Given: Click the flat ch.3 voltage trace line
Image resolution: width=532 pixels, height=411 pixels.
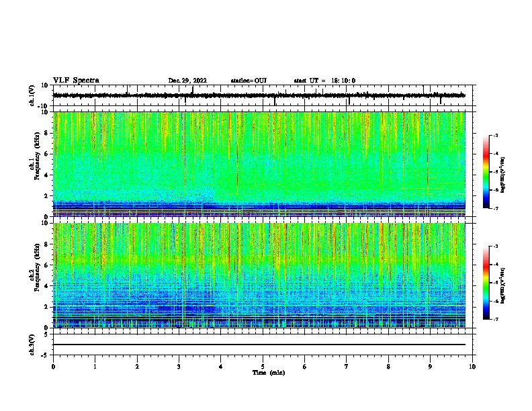Looking at the screenshot, I should point(259,345).
